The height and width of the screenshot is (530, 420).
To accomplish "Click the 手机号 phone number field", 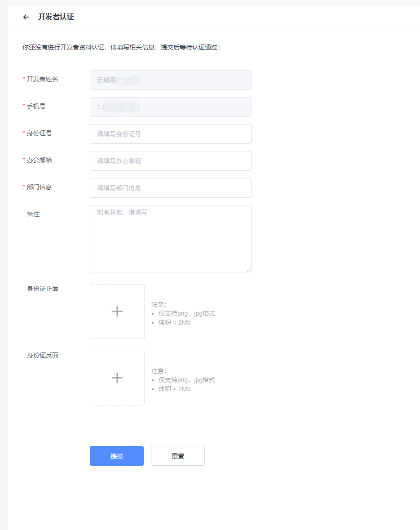I will click(x=171, y=107).
